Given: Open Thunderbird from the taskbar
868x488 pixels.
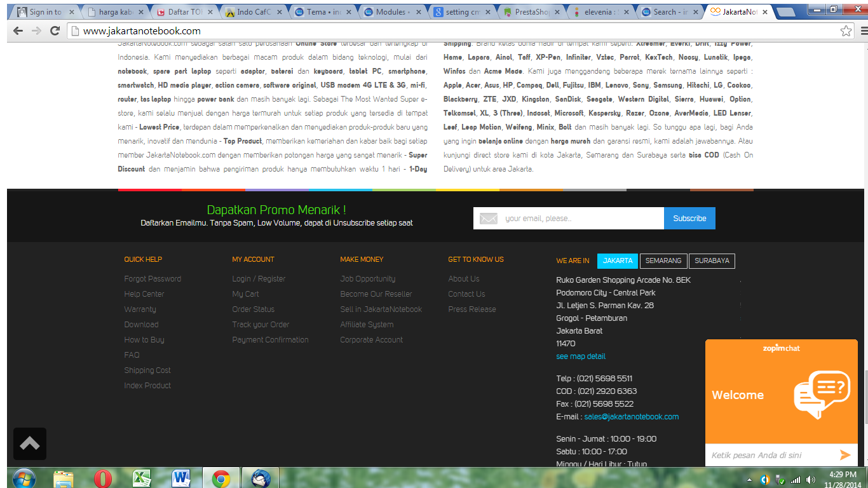Looking at the screenshot, I should 262,478.
